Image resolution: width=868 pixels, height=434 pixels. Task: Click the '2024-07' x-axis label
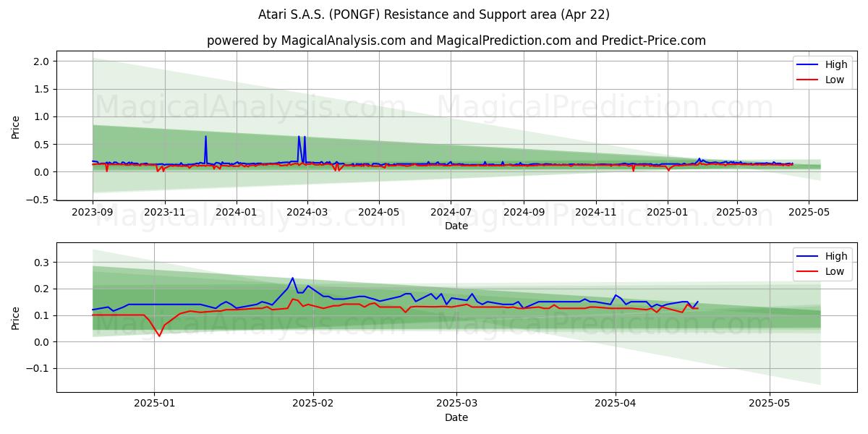(451, 213)
